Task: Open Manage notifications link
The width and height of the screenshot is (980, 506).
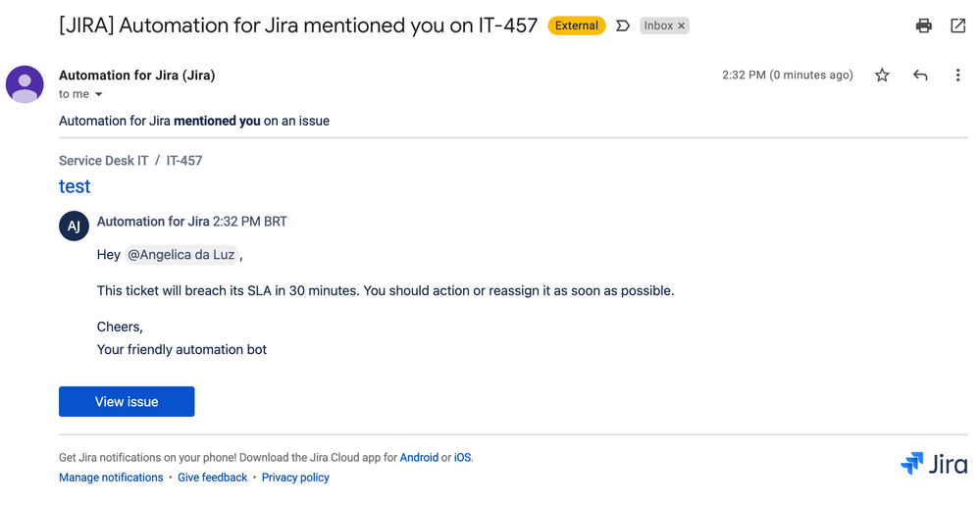Action: tap(111, 478)
